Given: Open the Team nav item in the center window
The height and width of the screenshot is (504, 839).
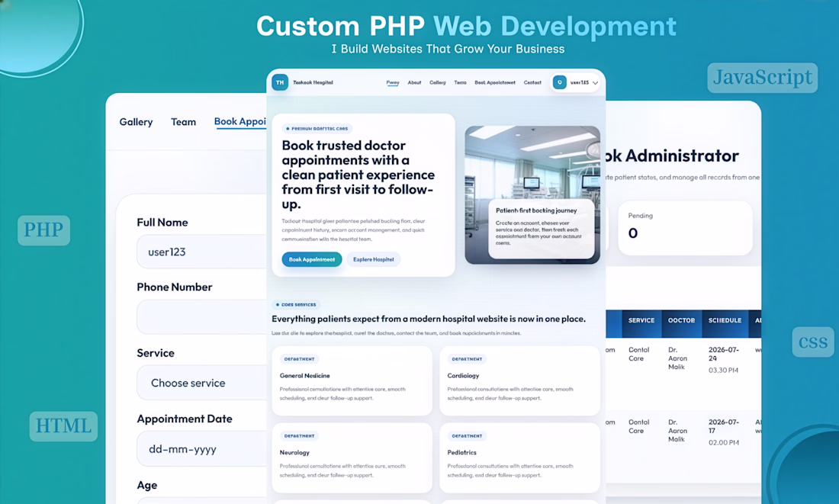Looking at the screenshot, I should (x=460, y=82).
